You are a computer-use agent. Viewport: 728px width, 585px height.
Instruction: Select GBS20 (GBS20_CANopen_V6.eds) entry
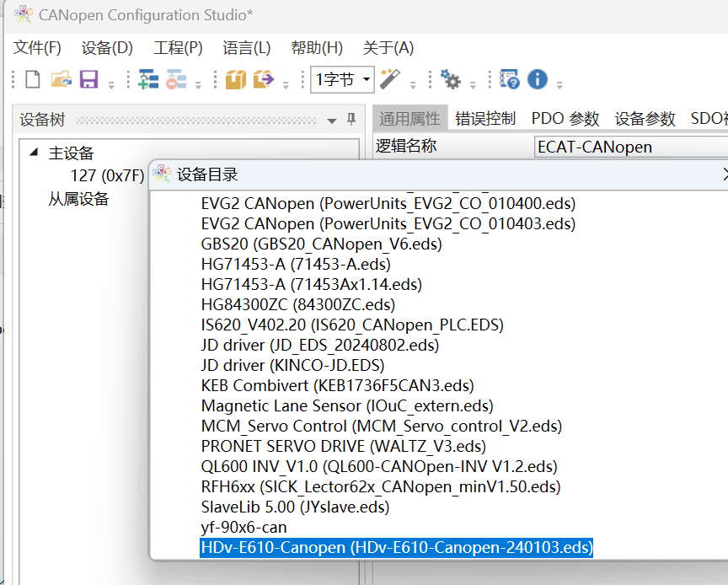click(321, 244)
